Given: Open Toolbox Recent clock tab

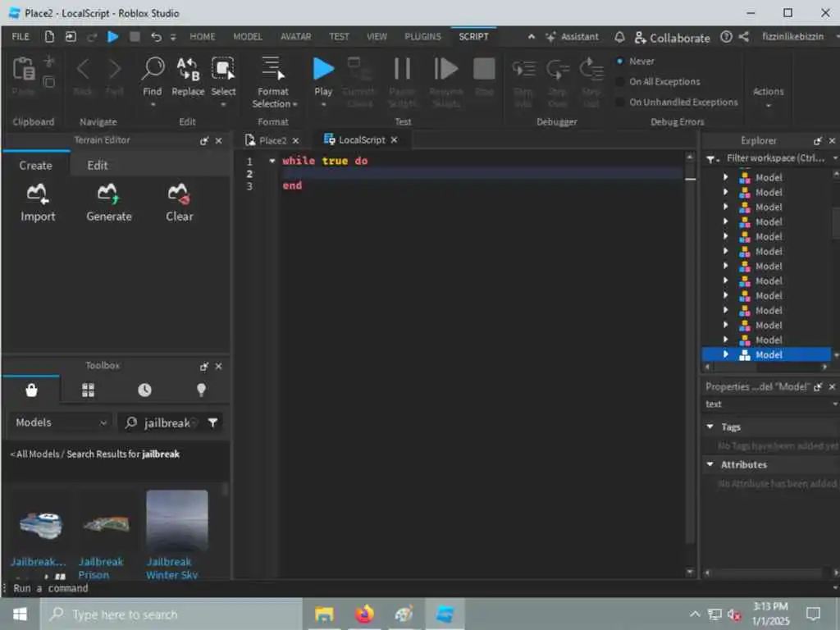Looking at the screenshot, I should pos(144,390).
